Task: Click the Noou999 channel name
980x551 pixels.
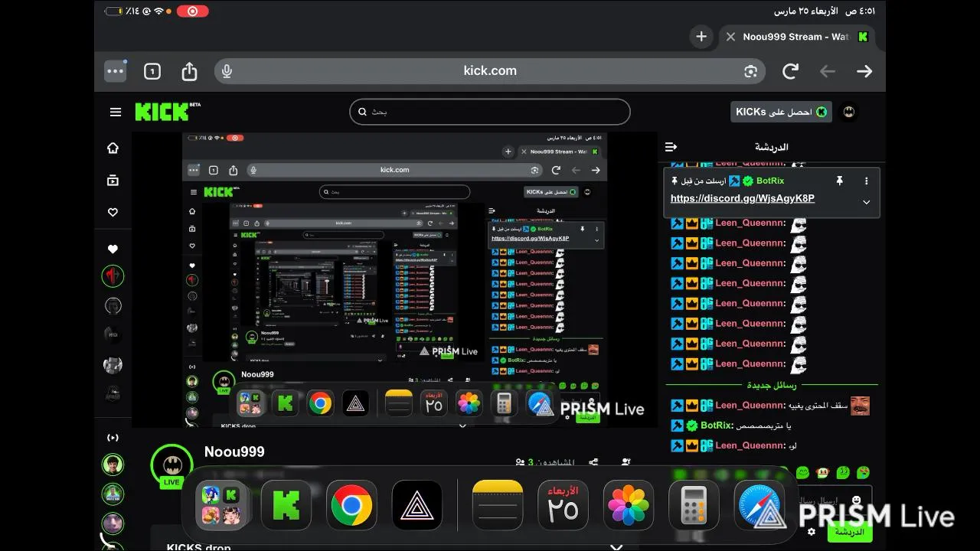Action: [234, 452]
